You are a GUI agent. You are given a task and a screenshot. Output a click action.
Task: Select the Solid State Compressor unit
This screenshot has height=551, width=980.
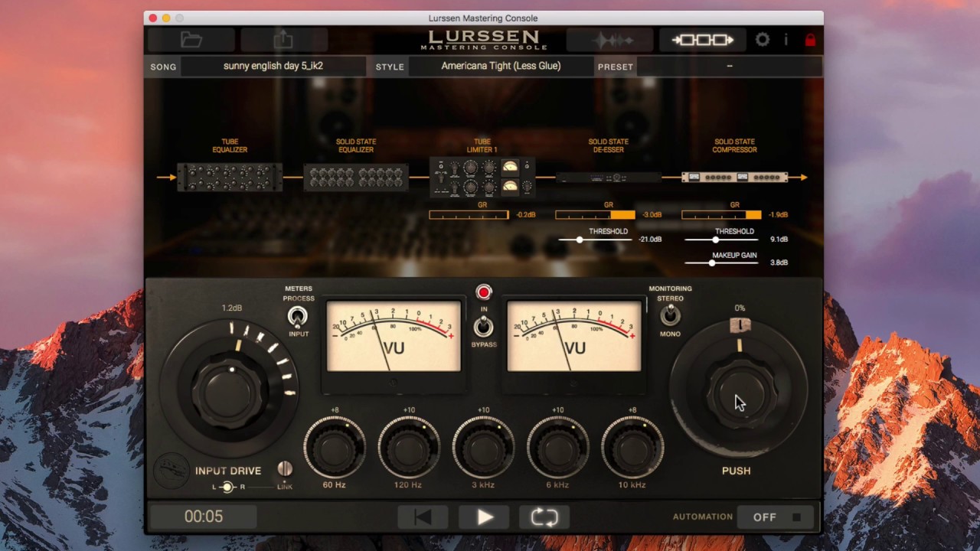[x=734, y=178]
